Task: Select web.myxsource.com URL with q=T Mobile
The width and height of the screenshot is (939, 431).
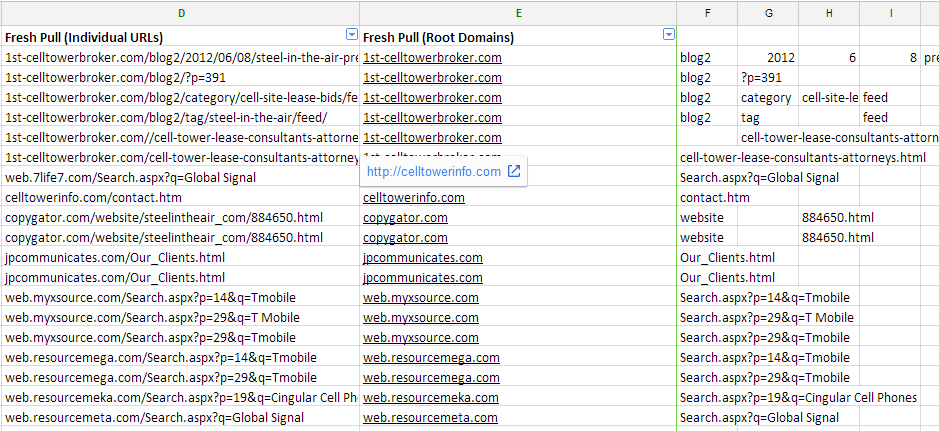Action: [181, 318]
